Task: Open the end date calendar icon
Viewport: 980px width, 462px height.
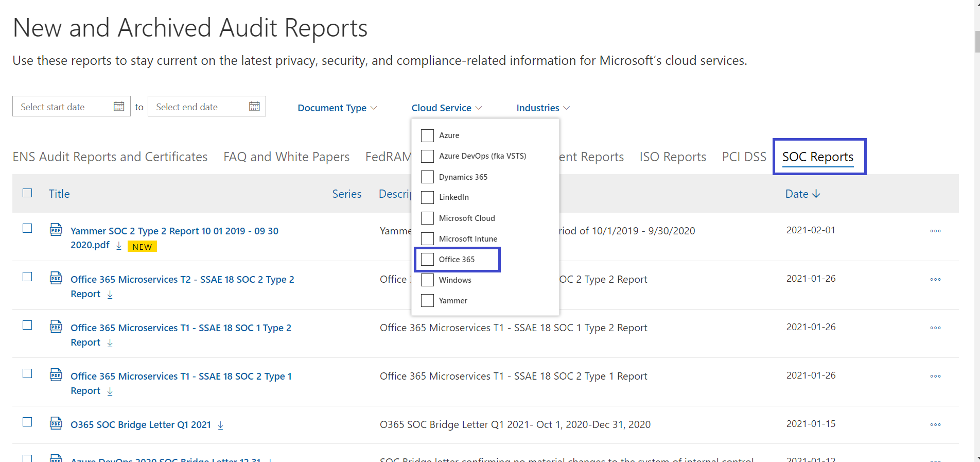Action: (254, 107)
